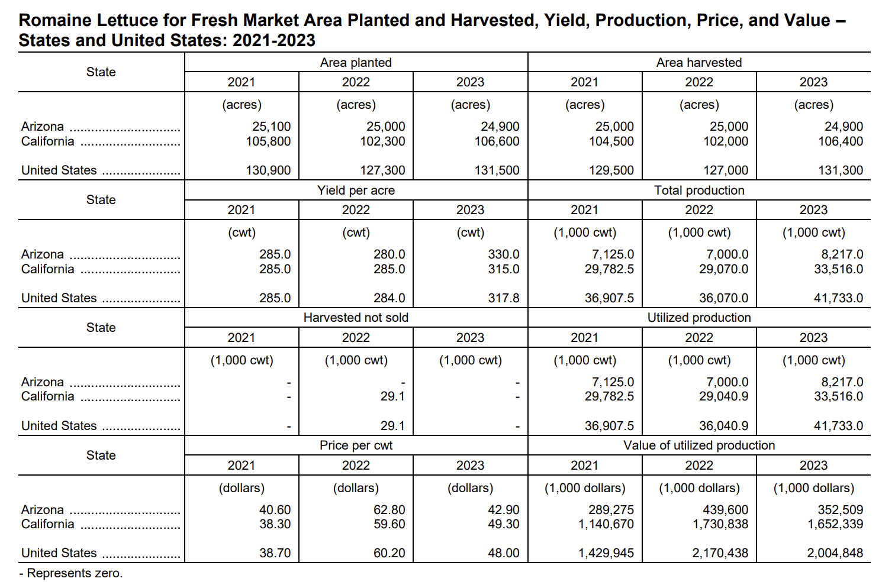
Task: Select the Utilized production header
Action: (x=699, y=318)
